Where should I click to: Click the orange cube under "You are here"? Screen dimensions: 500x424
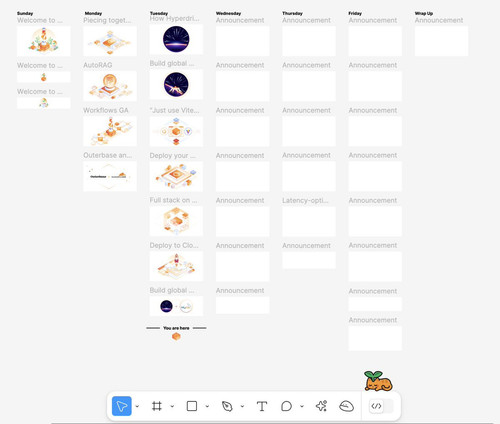pyautogui.click(x=176, y=336)
